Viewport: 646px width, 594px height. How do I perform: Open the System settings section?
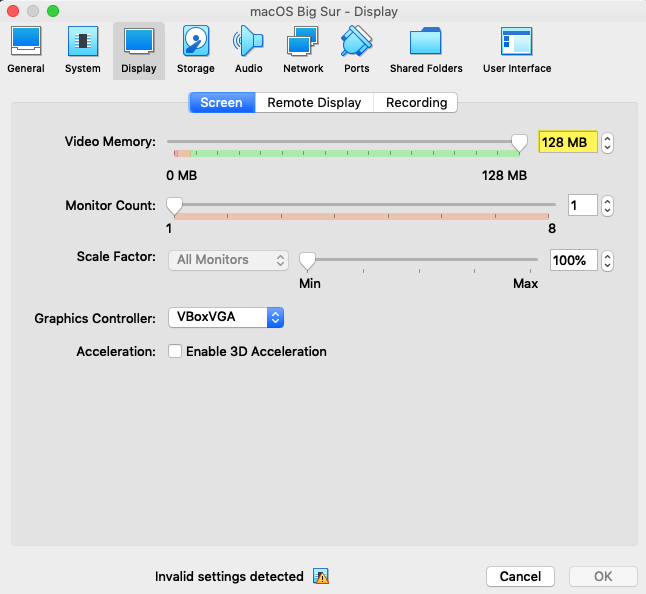point(83,50)
